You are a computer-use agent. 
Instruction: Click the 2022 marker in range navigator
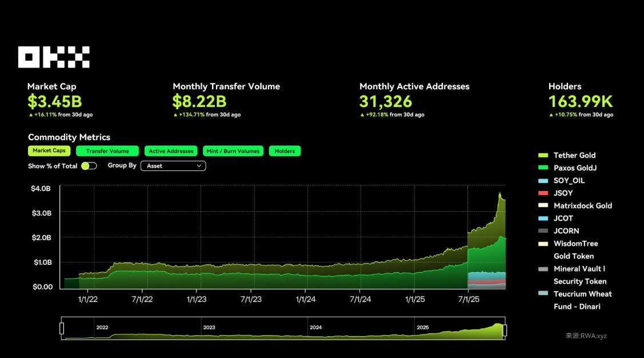coord(102,328)
